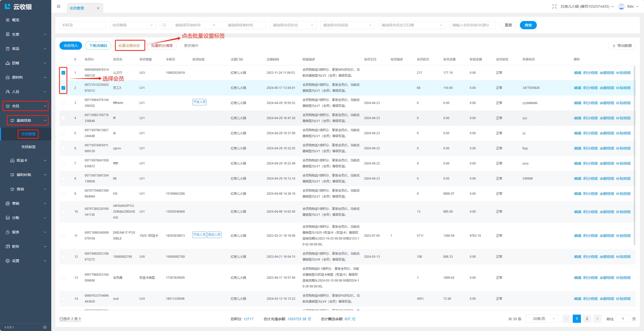Click into the 手机号 search field
The height and width of the screenshot is (331, 644).
pyautogui.click(x=82, y=25)
